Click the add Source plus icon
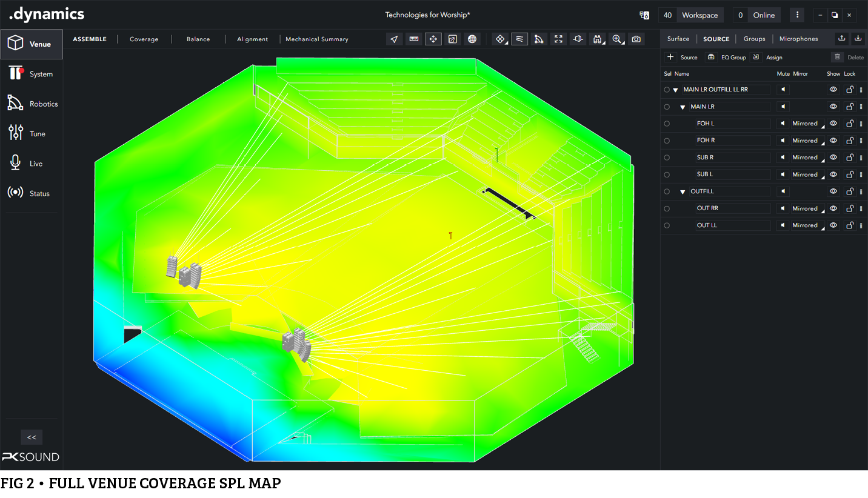This screenshot has width=868, height=498. 670,57
